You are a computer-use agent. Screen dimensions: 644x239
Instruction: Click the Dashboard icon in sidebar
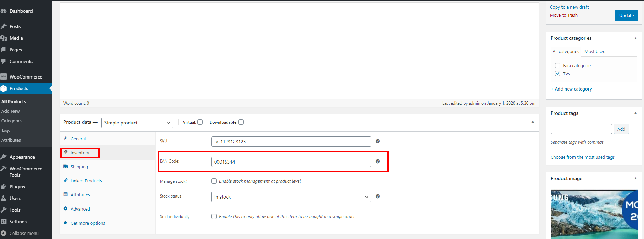(x=4, y=11)
